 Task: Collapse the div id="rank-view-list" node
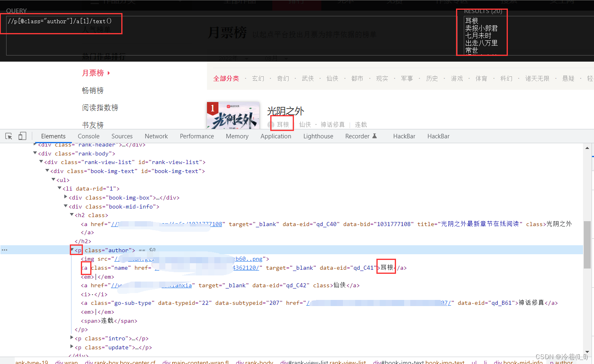point(41,162)
